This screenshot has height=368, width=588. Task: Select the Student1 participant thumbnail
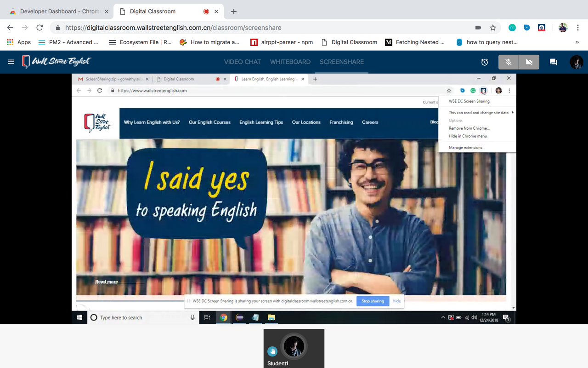[294, 348]
